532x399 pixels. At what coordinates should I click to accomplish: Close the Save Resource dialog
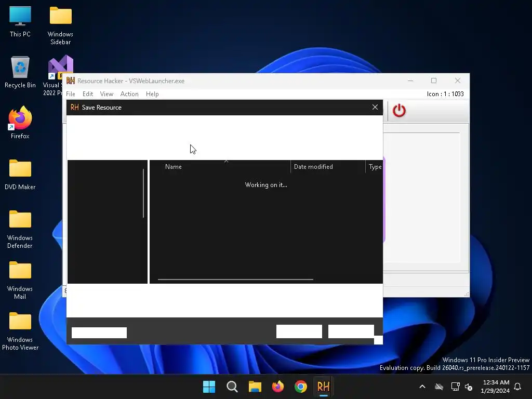coord(375,107)
